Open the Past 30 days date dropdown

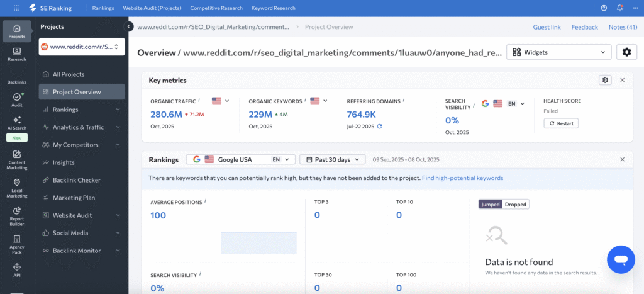pos(332,159)
